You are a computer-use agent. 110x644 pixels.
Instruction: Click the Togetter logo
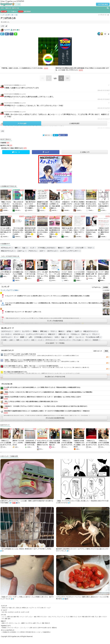7,4
